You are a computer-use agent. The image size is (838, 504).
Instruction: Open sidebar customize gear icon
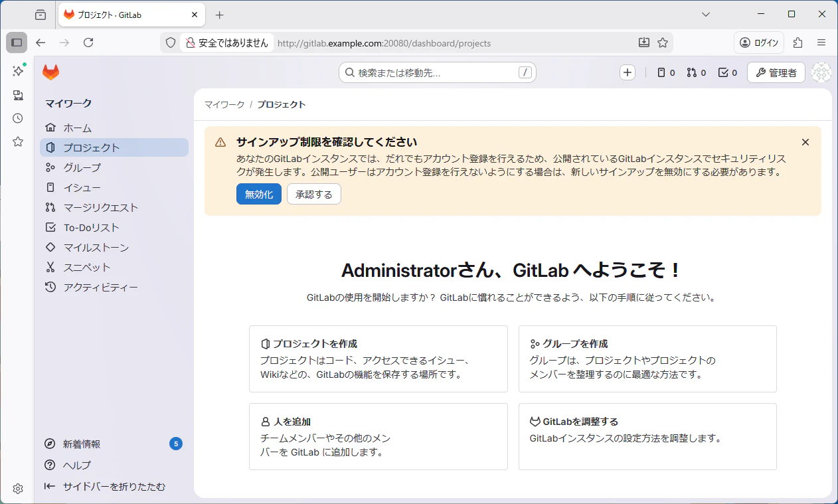point(18,489)
